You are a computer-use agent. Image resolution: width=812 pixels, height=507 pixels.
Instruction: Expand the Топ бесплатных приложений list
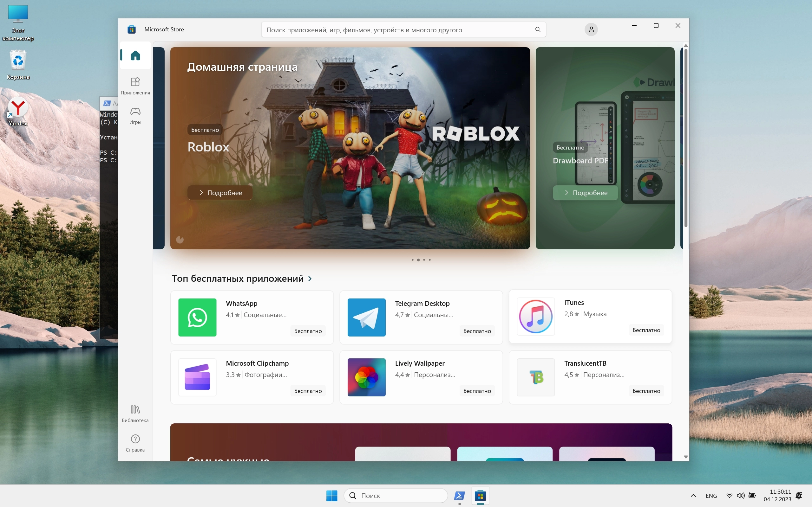(x=310, y=279)
